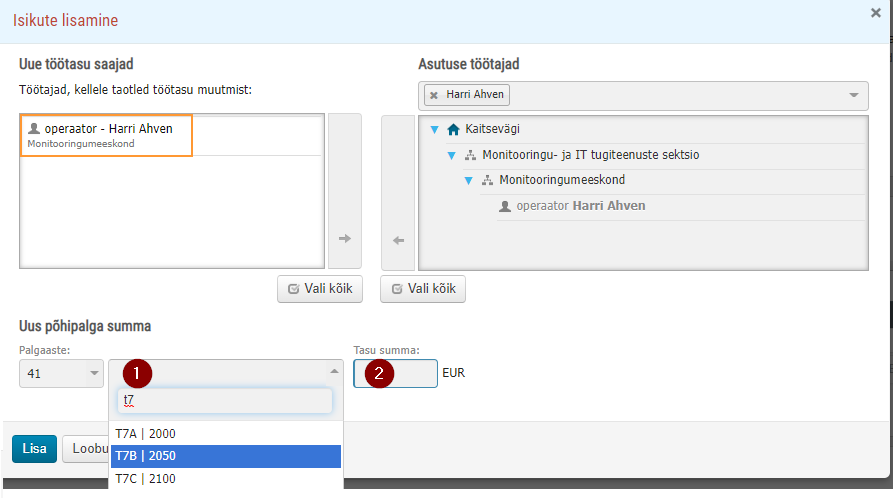Open the Asutuse töötajad dropdown arrow
The width and height of the screenshot is (893, 498).
tap(854, 95)
